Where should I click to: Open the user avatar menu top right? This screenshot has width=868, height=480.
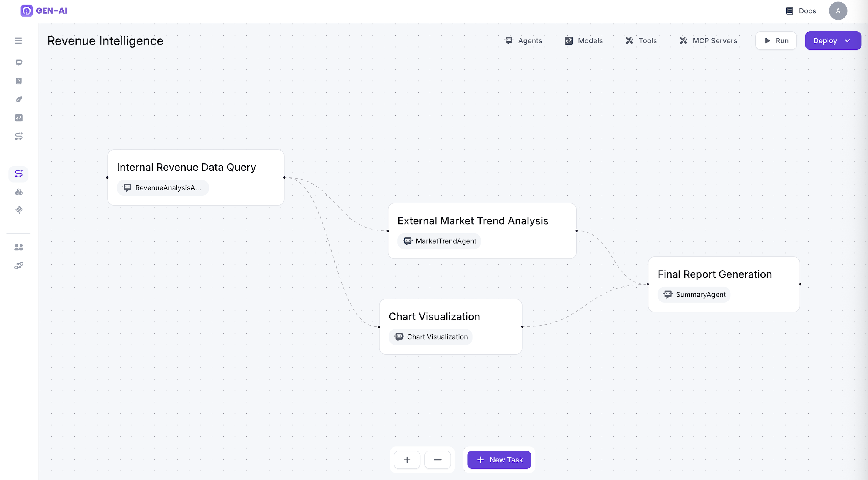point(838,10)
